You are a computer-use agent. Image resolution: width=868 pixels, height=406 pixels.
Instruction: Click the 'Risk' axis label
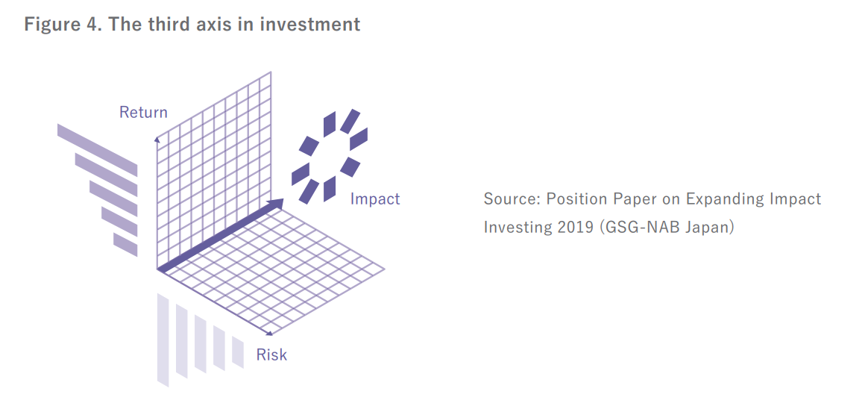click(x=271, y=355)
